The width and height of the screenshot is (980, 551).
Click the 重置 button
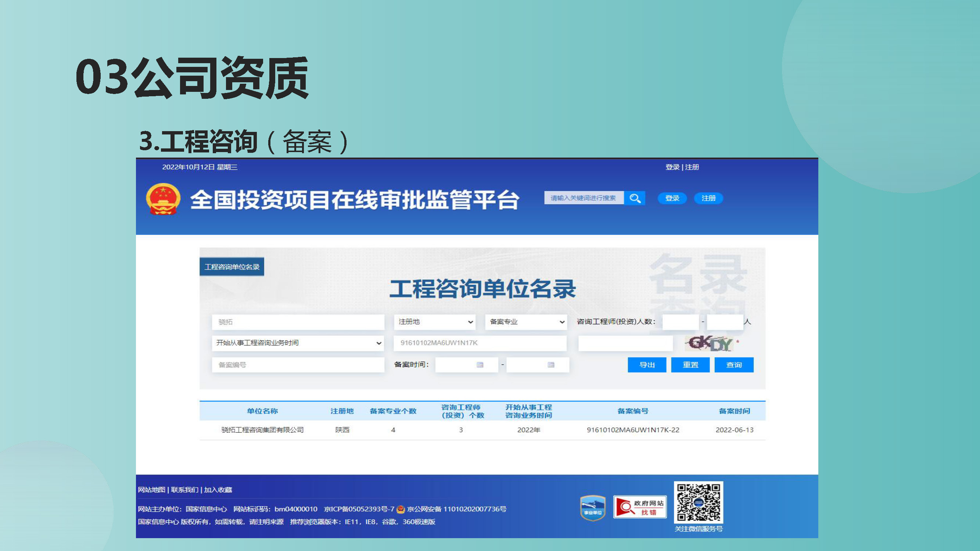pos(690,365)
